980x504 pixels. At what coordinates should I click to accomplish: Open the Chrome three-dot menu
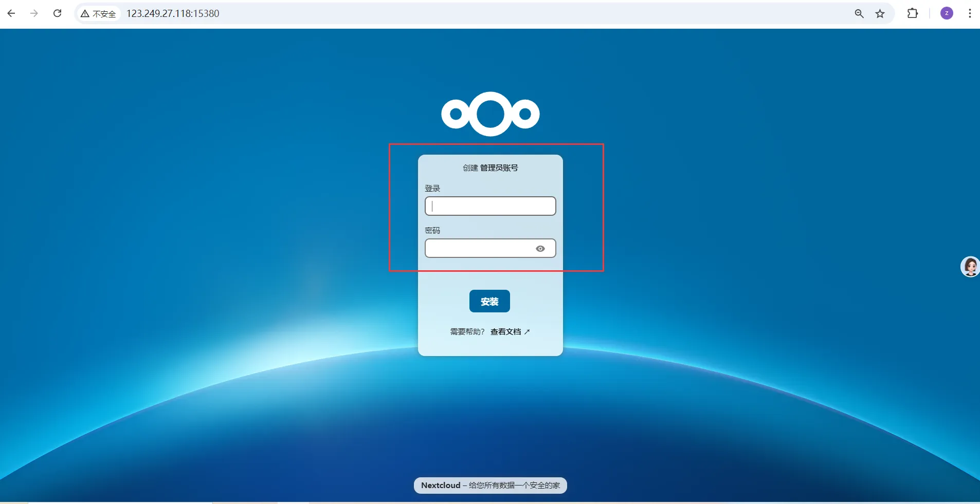tap(970, 13)
